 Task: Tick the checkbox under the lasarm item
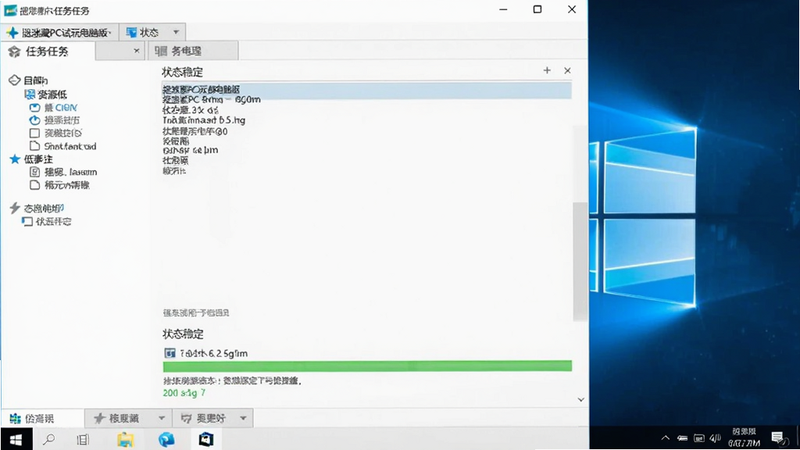pos(34,185)
